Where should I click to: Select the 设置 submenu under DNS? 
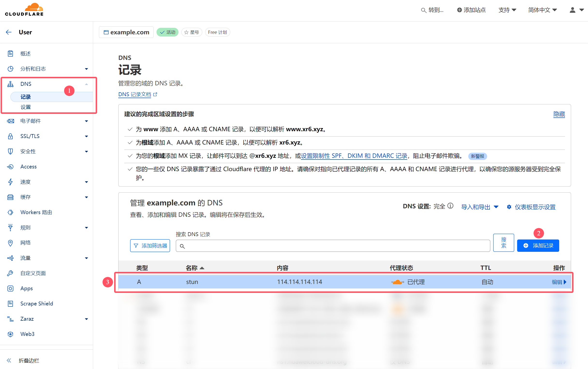tap(26, 107)
